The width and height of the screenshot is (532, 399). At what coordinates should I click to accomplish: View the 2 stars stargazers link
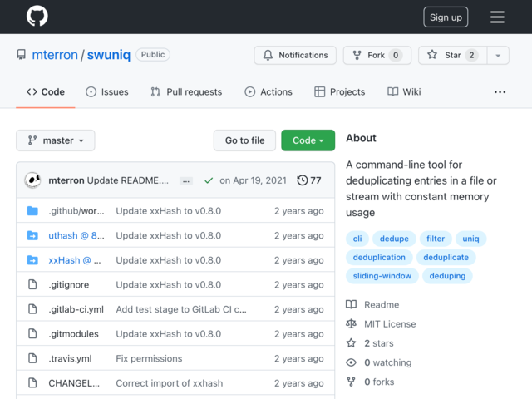(x=370, y=343)
